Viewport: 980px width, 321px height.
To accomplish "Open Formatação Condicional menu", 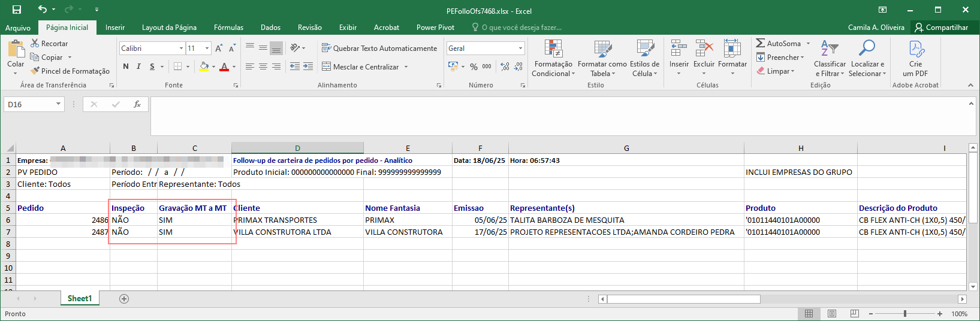I will click(x=553, y=58).
